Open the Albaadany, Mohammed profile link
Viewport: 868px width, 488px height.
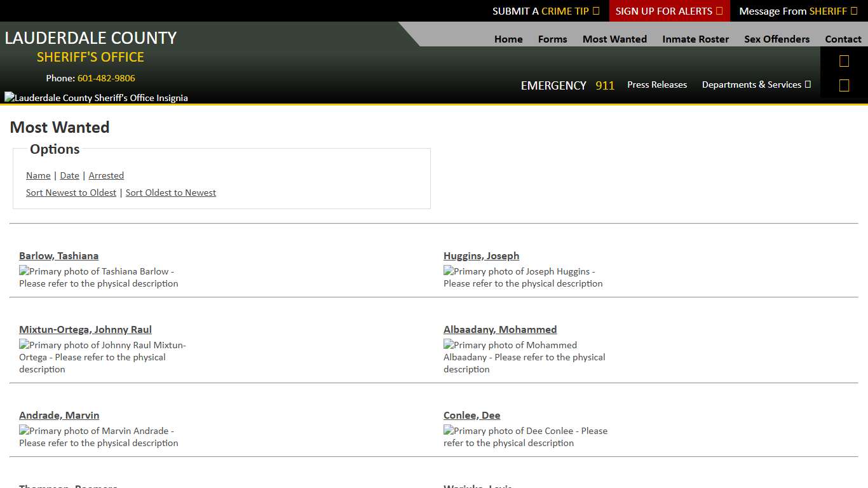click(x=499, y=329)
